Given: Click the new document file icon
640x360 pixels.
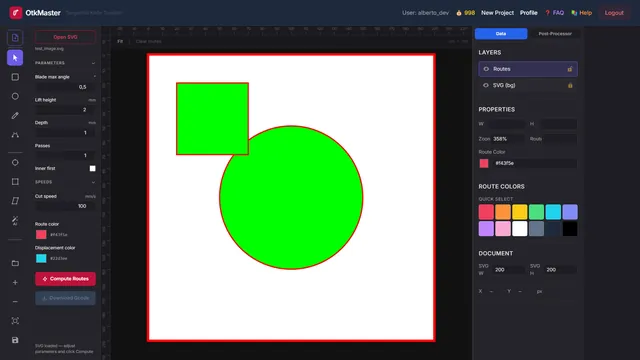Looking at the screenshot, I should 15,38.
